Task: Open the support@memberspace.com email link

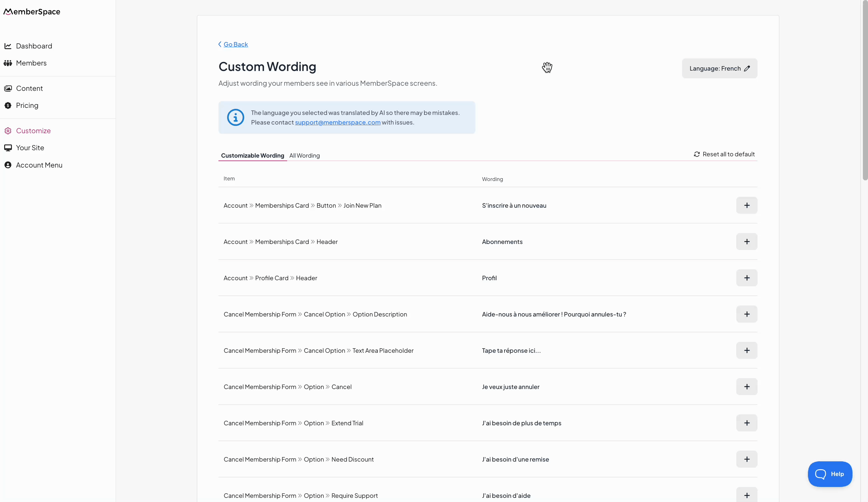Action: (338, 122)
